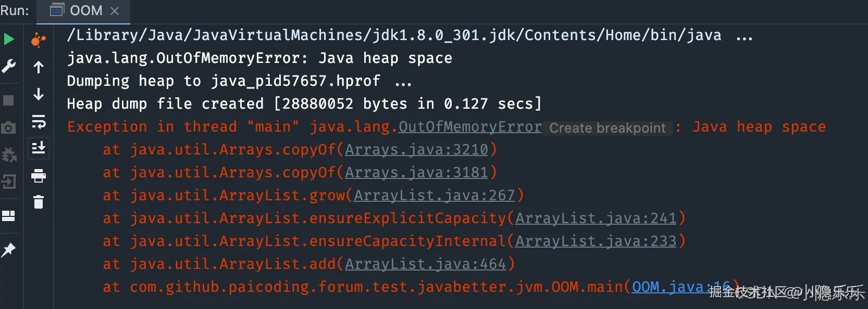The image size is (868, 309).
Task: Click the attach debugger bug icon
Action: tap(9, 154)
